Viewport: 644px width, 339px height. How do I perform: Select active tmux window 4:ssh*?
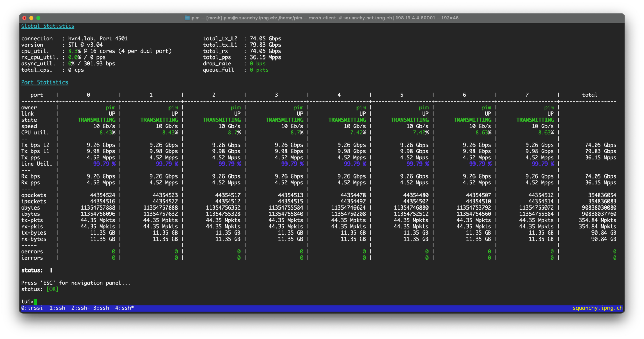(x=124, y=308)
